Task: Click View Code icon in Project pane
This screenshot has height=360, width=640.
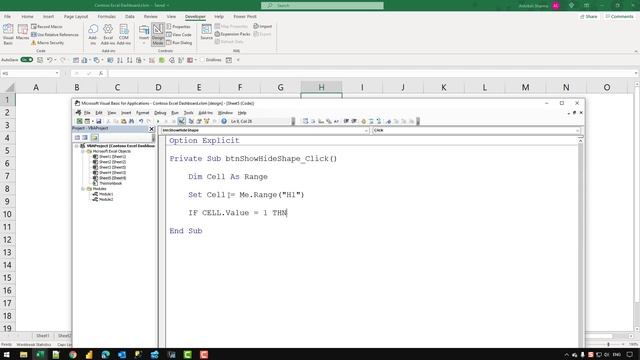Action: [x=77, y=138]
